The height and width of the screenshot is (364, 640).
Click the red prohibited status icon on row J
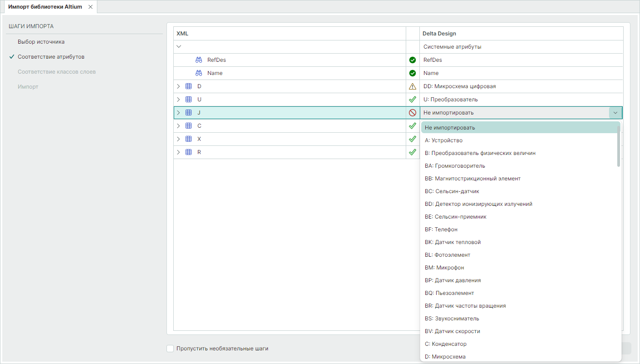(413, 113)
